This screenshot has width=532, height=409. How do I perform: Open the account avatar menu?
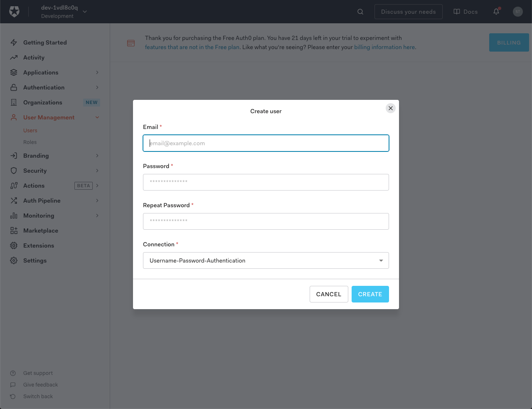(517, 12)
